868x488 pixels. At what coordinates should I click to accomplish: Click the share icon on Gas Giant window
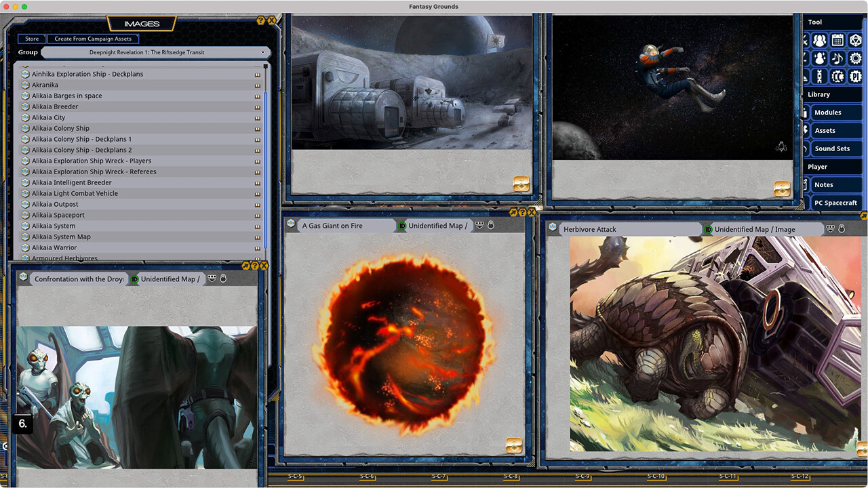pyautogui.click(x=513, y=212)
